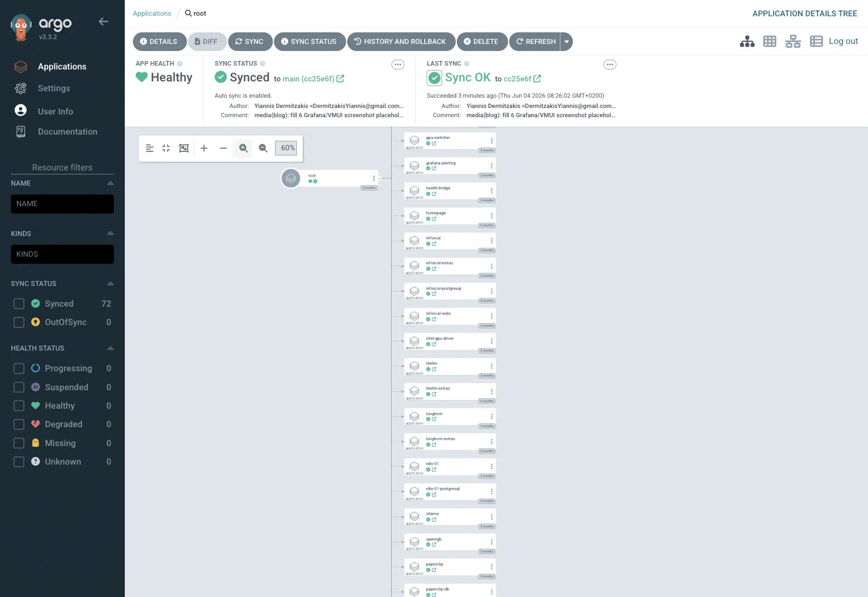
Task: Zoom in the resource tree
Action: pyautogui.click(x=244, y=148)
